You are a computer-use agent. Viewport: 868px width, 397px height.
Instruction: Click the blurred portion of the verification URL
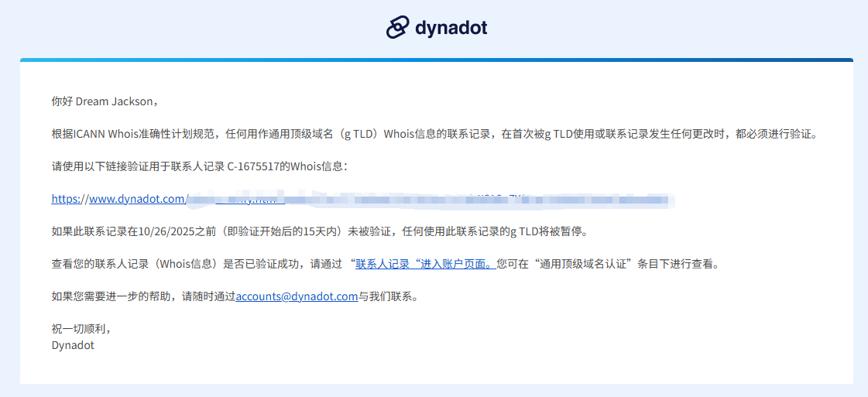[426, 200]
